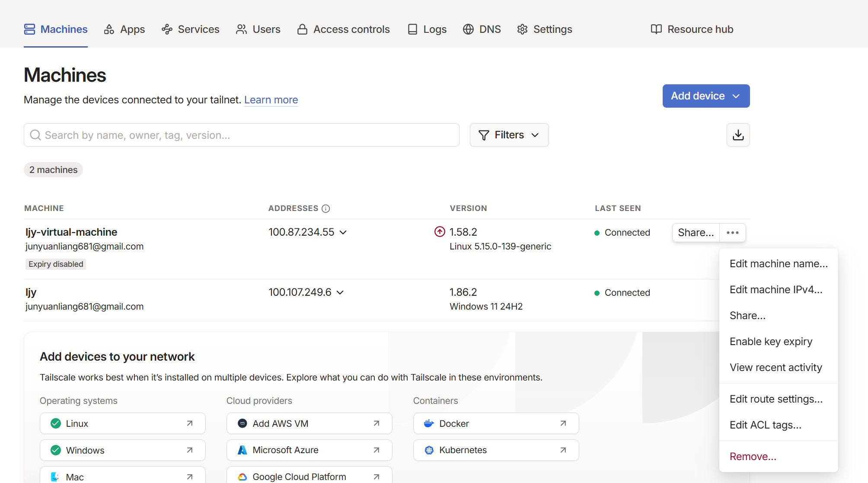The width and height of the screenshot is (868, 483).
Task: Focus the machine search field
Action: pos(242,135)
